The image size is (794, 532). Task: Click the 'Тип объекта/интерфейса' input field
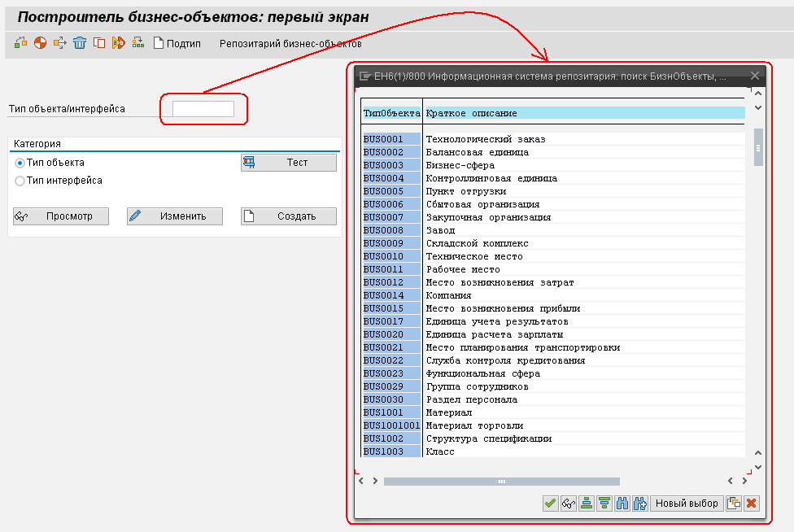(x=203, y=109)
